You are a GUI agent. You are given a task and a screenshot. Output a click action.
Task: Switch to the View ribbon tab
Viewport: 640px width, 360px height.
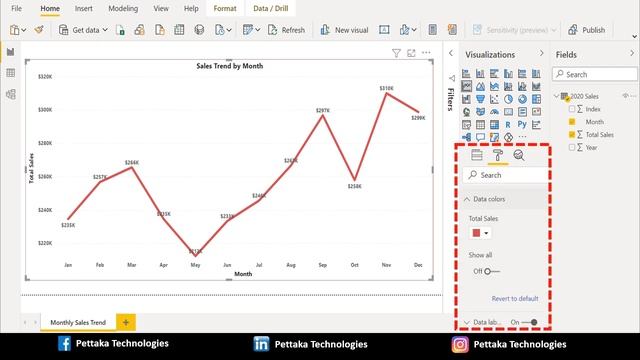[x=161, y=8]
